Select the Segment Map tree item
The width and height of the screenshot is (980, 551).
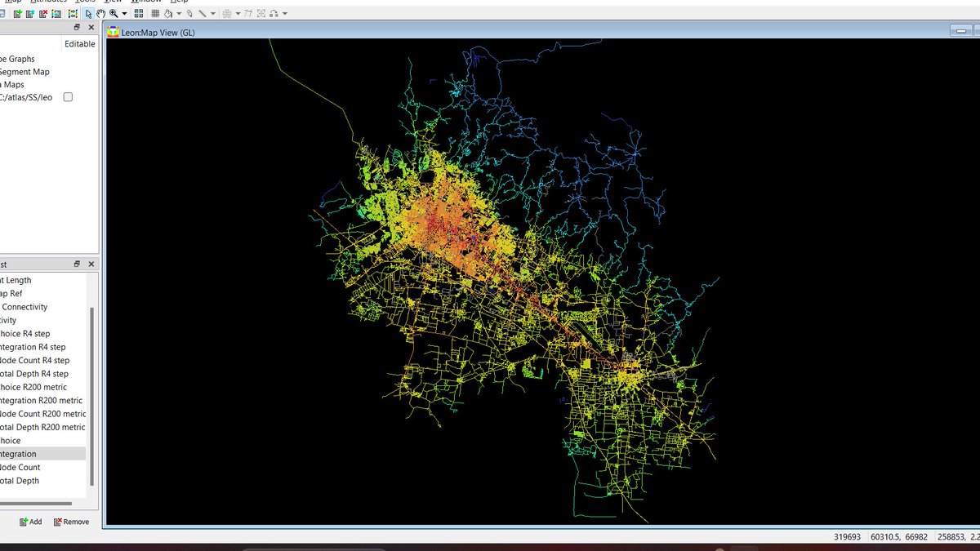[24, 72]
